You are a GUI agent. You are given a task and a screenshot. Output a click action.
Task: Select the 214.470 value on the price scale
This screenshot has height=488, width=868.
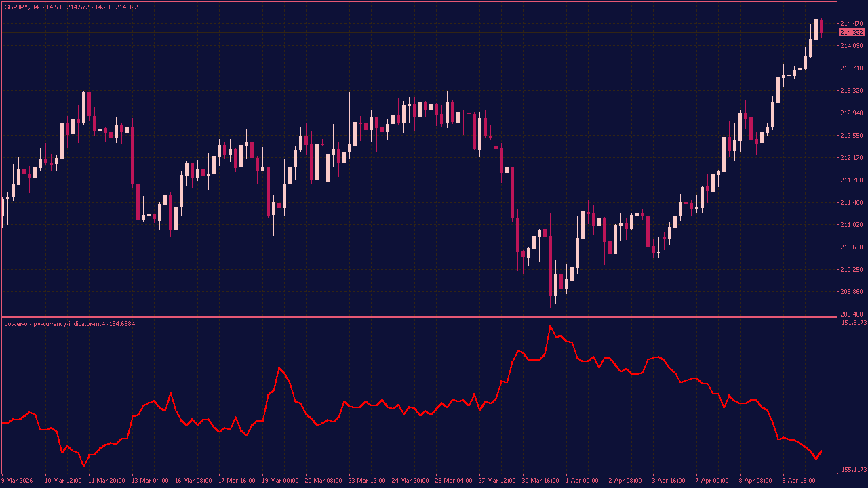click(x=852, y=22)
